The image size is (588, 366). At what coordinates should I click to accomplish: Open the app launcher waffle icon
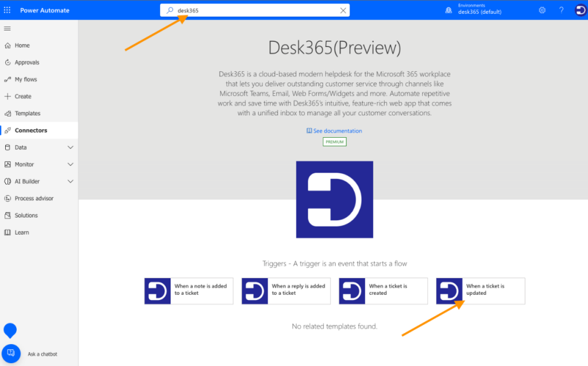pos(7,10)
